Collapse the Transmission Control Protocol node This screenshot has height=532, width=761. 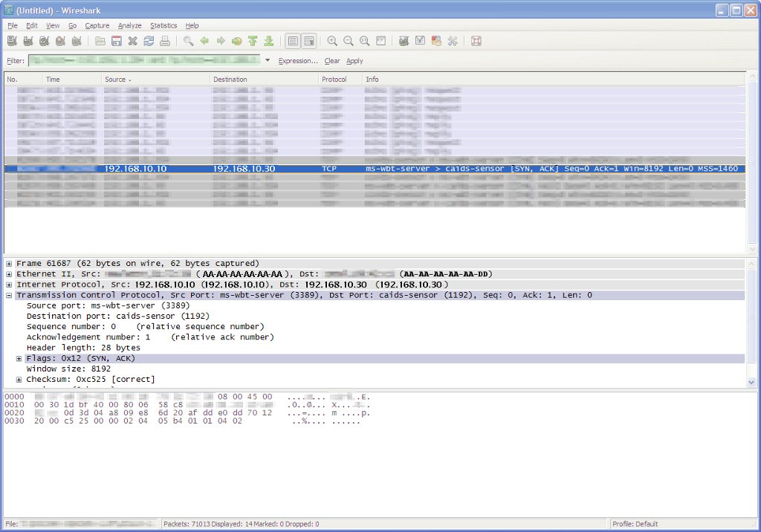(x=9, y=295)
